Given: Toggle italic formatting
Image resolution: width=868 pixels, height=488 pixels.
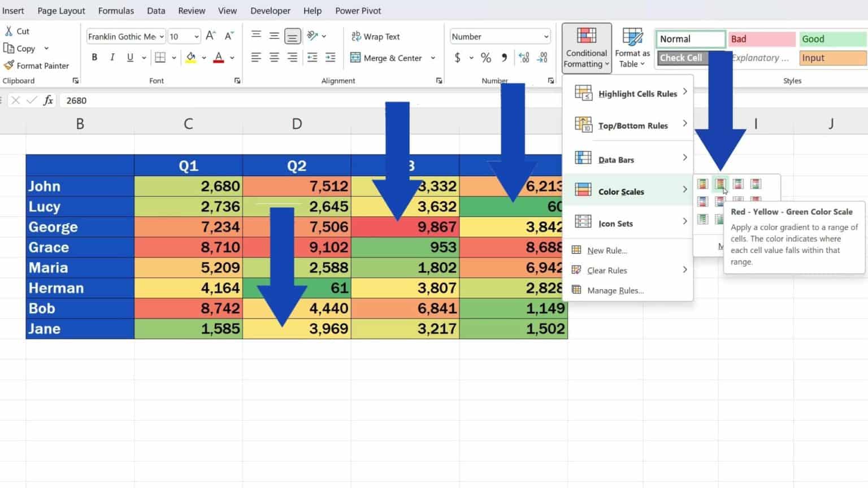Looking at the screenshot, I should point(112,57).
